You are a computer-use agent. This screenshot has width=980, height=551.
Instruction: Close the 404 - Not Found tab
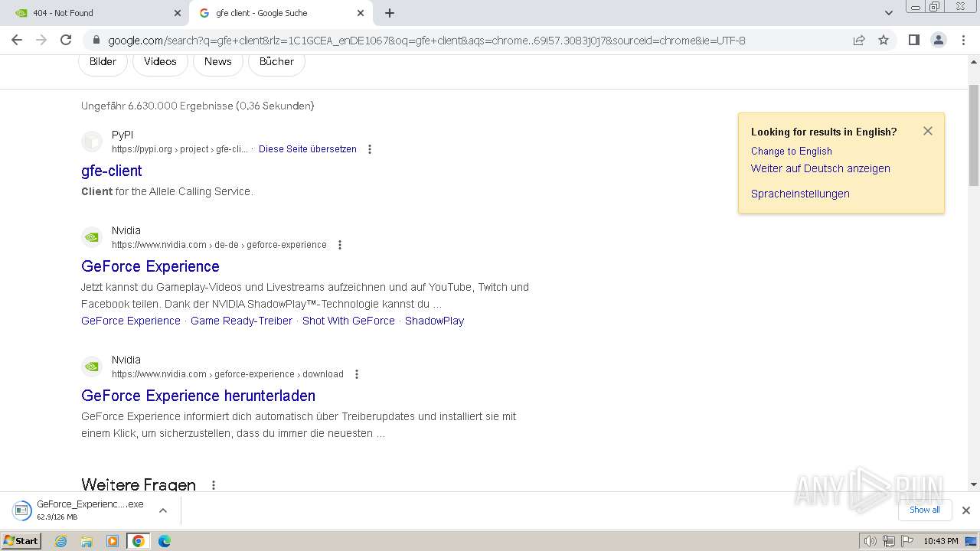coord(178,13)
